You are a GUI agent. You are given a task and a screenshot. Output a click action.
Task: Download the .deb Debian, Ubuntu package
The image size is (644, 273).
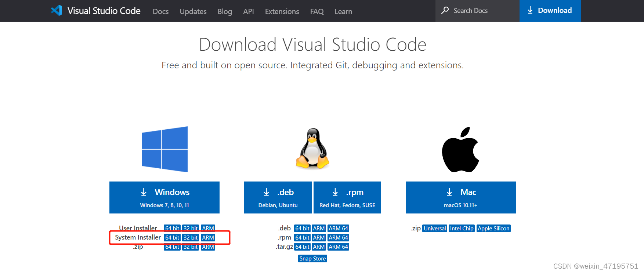[278, 197]
